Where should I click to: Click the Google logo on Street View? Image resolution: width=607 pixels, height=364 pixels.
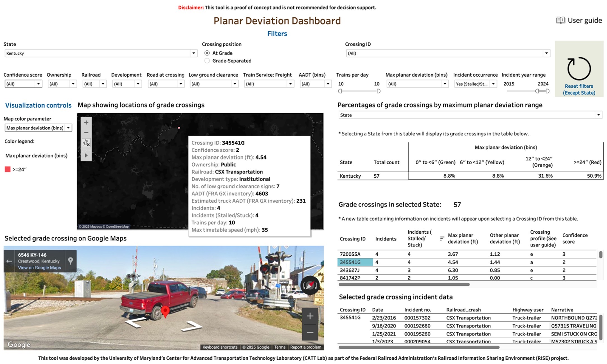click(x=19, y=344)
